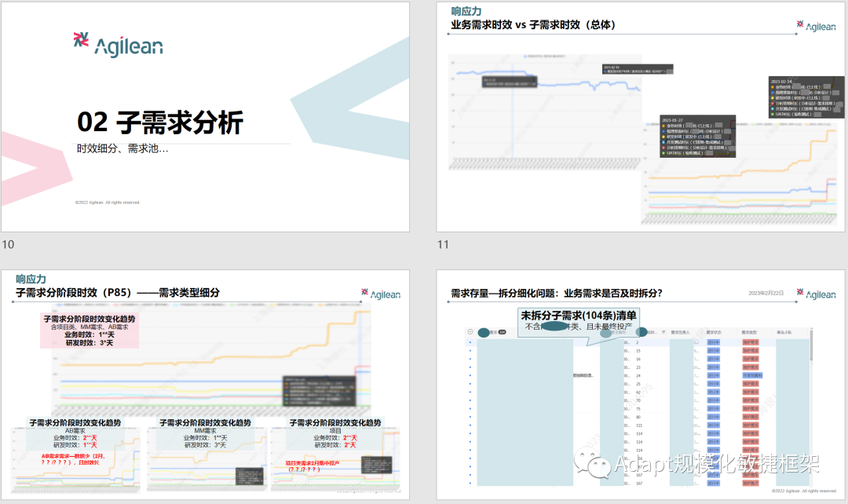Screen dimensions: 848x504
Task: Click the AB需求 mini chart label
Action: click(x=75, y=431)
